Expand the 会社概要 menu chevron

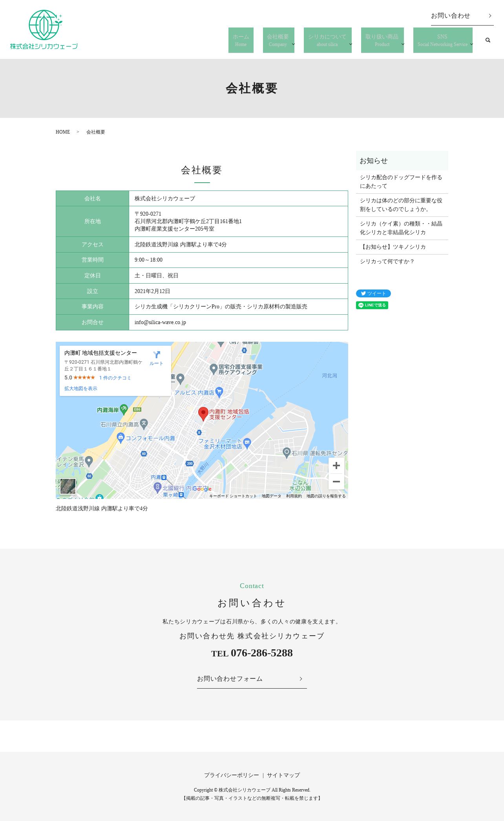(x=293, y=44)
